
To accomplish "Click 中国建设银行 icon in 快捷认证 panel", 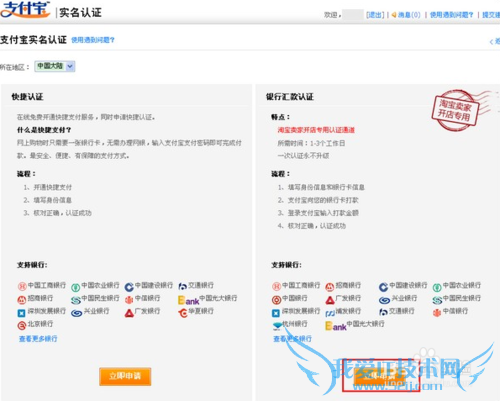I will (129, 286).
